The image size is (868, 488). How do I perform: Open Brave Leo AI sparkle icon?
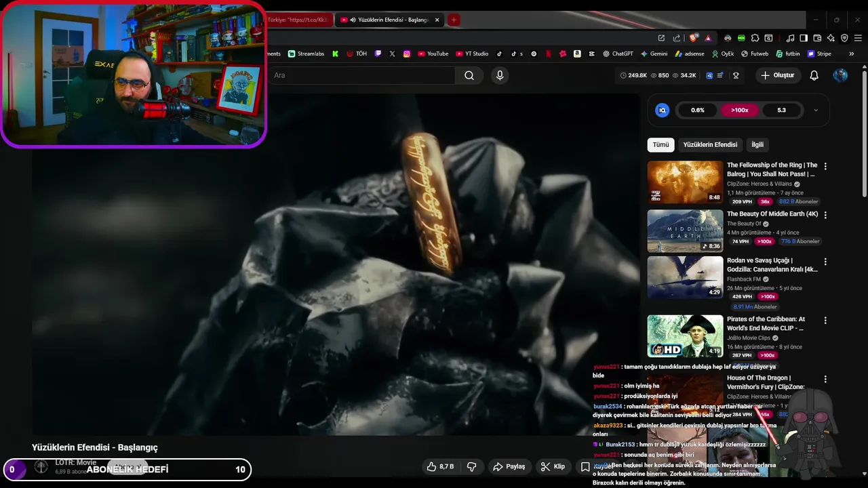[831, 38]
